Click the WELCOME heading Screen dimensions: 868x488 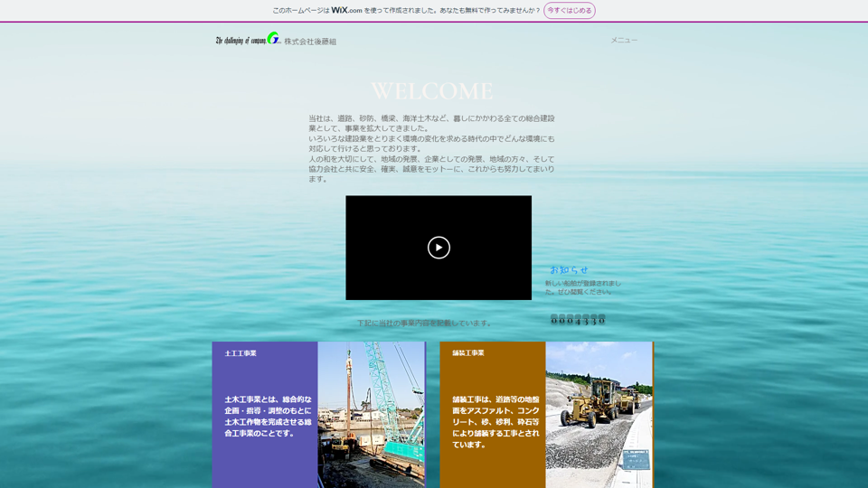point(432,91)
